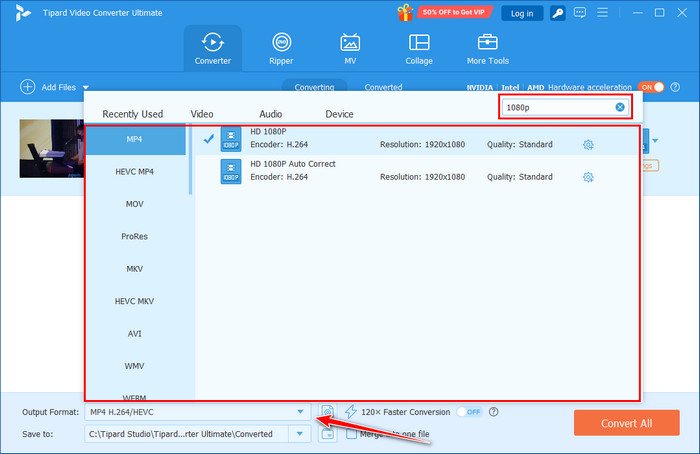Open settings gear for HD 1080P Auto Correct
Image resolution: width=700 pixels, height=454 pixels.
tap(588, 177)
